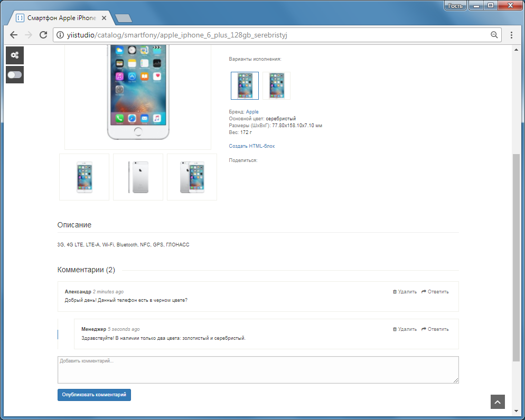Viewport: 525px width, 420px height.
Task: Reply to the Менеджер comment
Action: coord(435,329)
